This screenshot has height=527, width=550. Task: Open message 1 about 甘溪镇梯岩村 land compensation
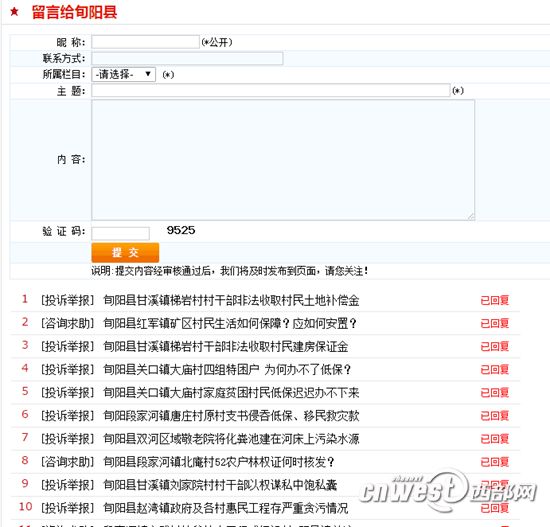pyautogui.click(x=231, y=300)
